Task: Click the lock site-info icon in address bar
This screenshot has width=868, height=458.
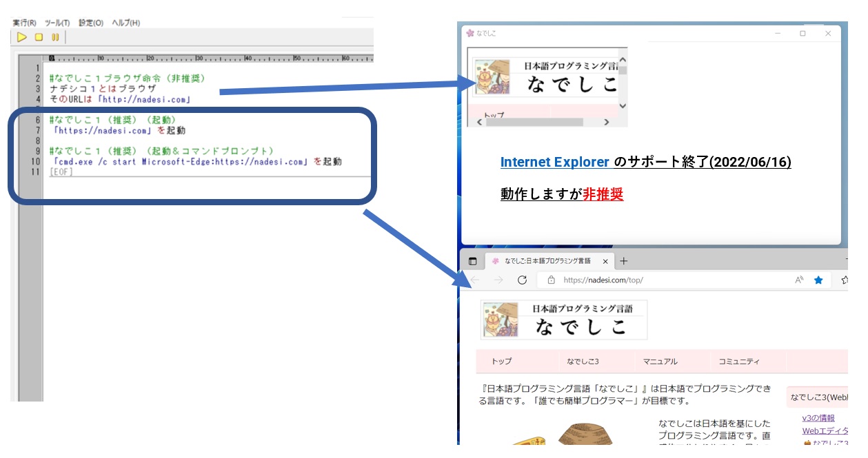Action: tap(551, 280)
